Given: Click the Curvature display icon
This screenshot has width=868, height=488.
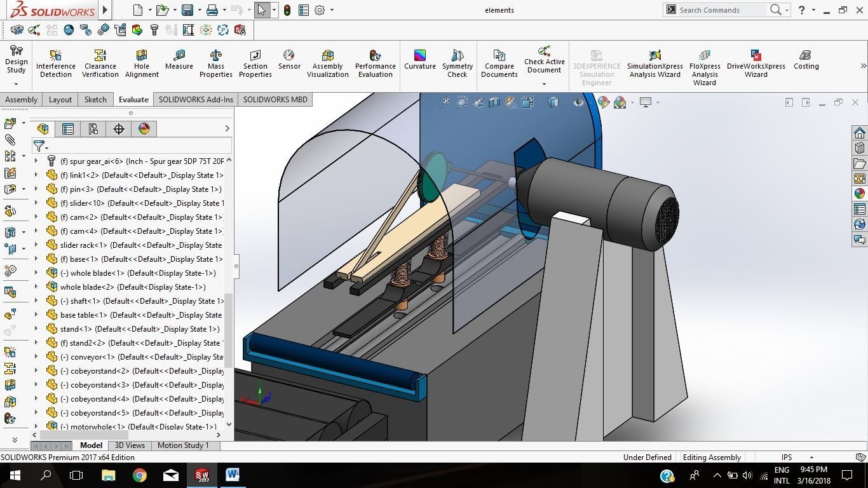Looking at the screenshot, I should [x=420, y=60].
